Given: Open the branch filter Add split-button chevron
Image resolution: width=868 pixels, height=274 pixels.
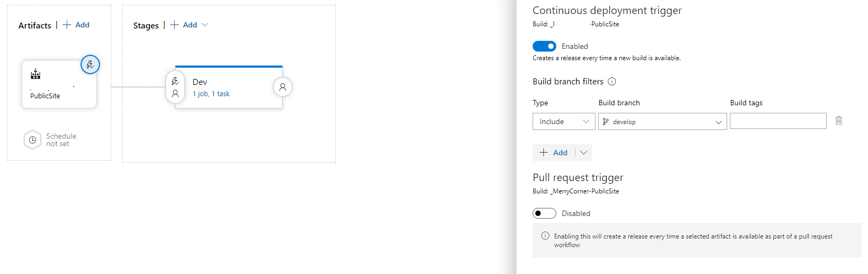Looking at the screenshot, I should (584, 153).
